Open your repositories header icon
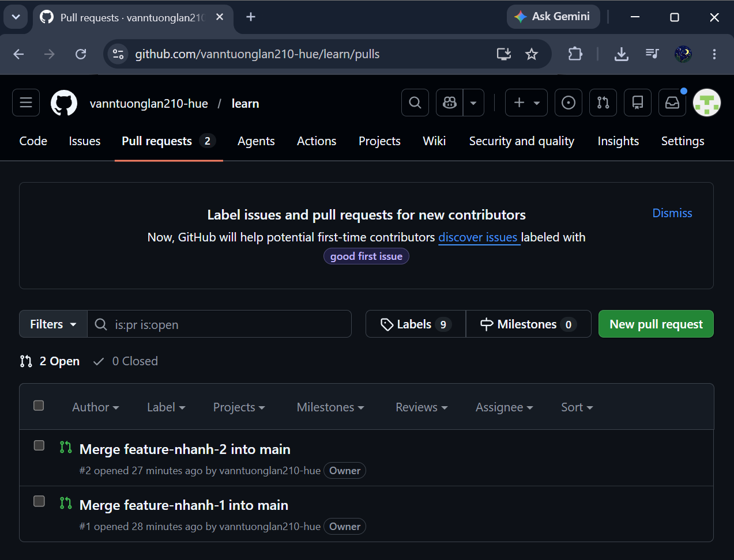The width and height of the screenshot is (734, 560). coord(638,103)
